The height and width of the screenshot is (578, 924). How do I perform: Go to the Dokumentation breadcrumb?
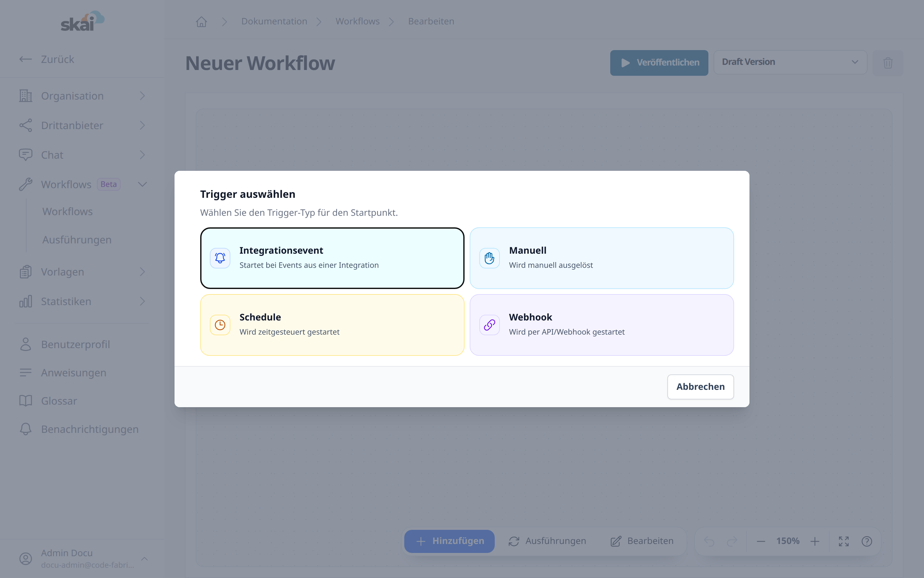click(x=274, y=22)
